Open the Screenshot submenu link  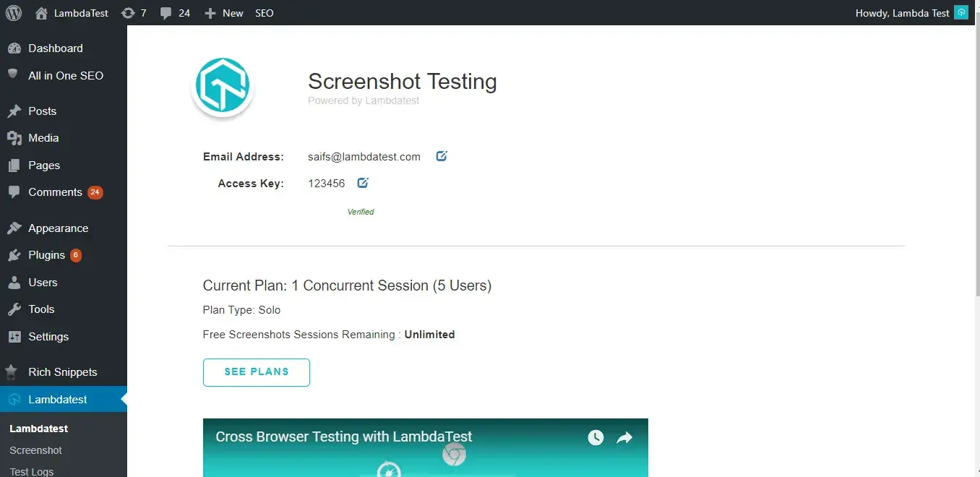[35, 450]
